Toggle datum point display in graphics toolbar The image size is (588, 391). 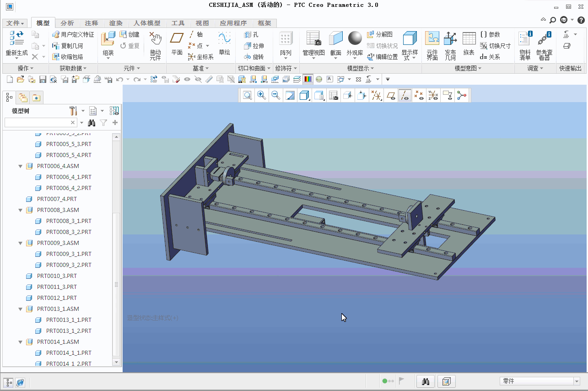[419, 95]
